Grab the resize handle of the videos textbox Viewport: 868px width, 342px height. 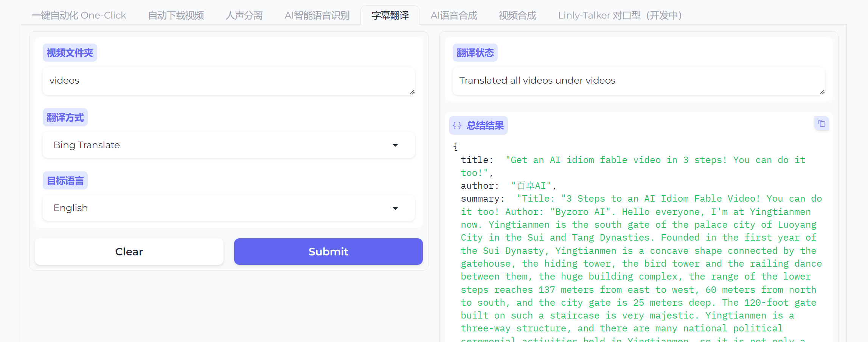[412, 92]
